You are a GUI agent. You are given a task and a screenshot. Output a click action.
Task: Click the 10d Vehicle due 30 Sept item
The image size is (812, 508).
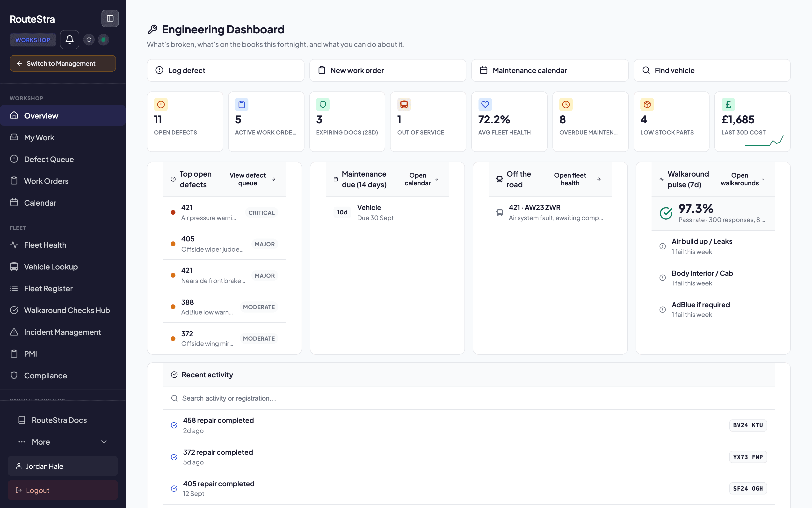click(387, 213)
